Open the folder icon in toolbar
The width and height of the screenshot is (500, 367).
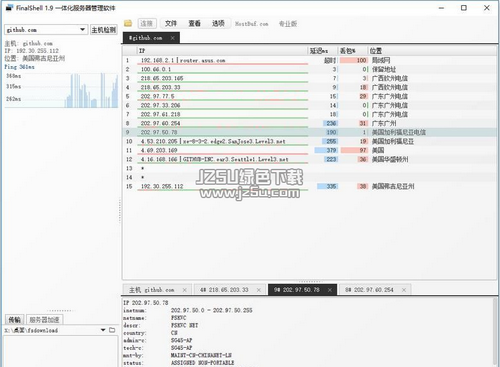tap(128, 23)
